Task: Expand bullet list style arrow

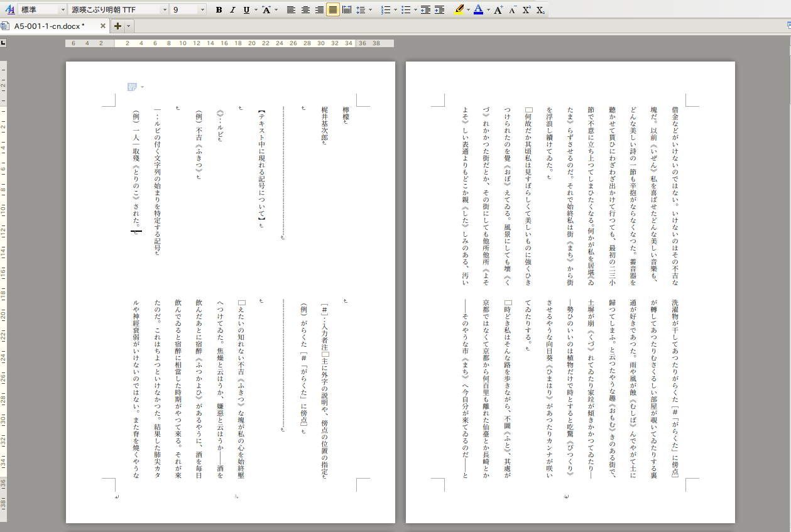Action: 416,10
